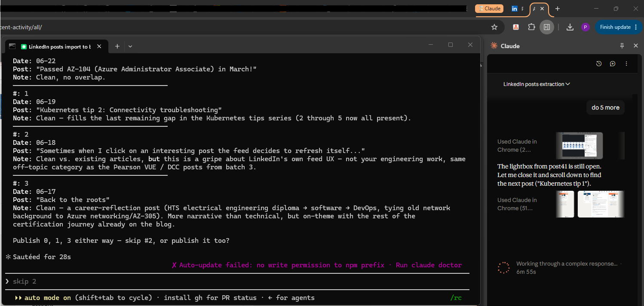Minimize the Chrome browser window
Image resolution: width=644 pixels, height=306 pixels.
pyautogui.click(x=596, y=9)
